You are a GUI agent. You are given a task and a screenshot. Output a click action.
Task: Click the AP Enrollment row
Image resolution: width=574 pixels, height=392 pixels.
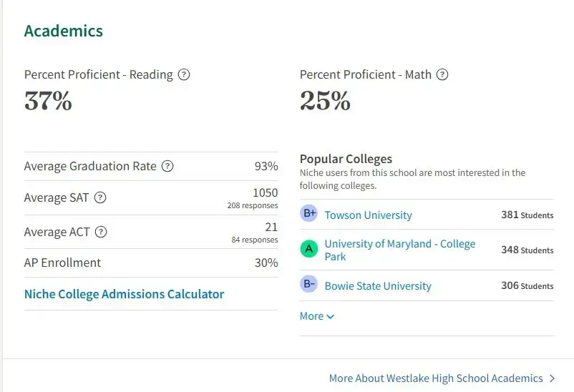151,263
